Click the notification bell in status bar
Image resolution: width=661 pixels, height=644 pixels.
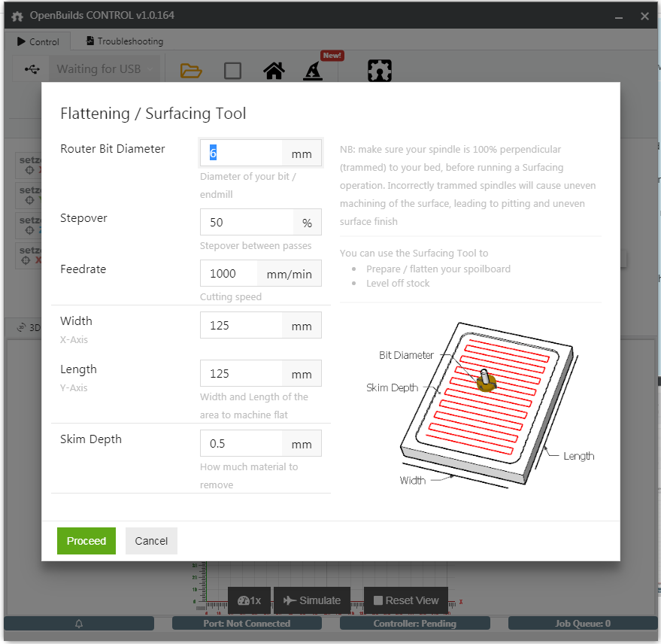[x=79, y=624]
